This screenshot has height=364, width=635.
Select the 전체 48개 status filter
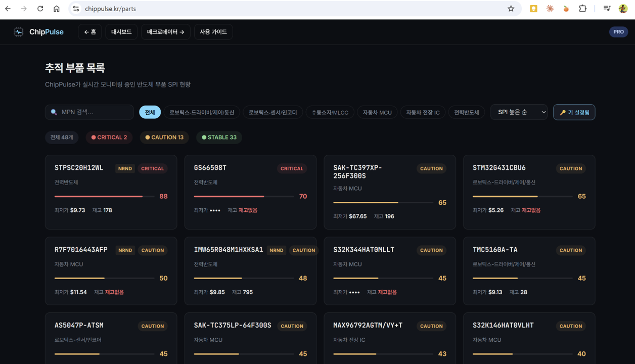[62, 138]
